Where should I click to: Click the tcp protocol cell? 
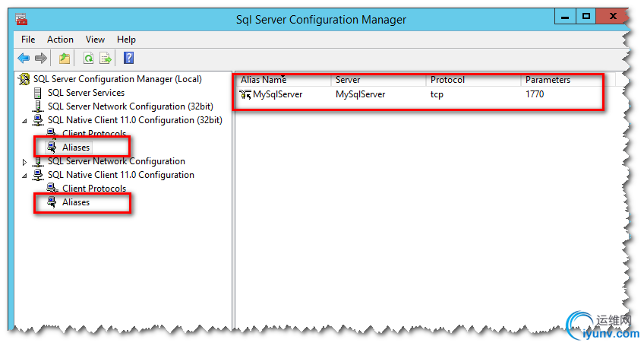(x=437, y=94)
